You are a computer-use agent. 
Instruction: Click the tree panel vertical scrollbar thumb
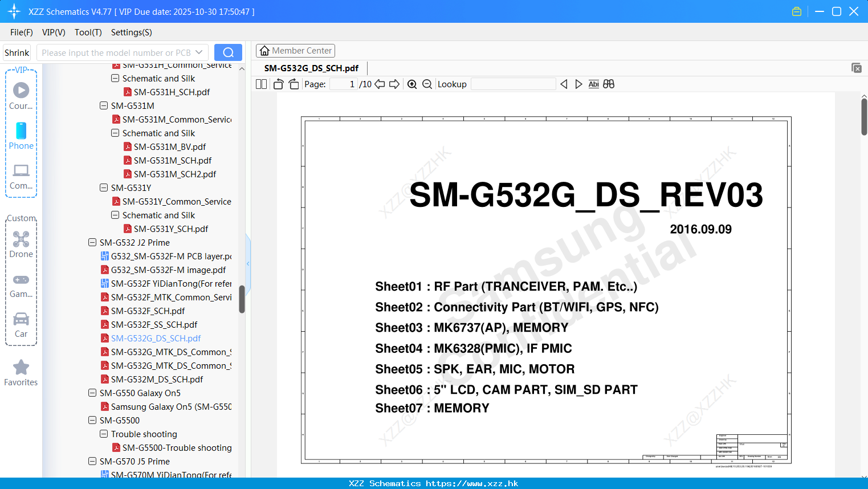click(x=242, y=299)
